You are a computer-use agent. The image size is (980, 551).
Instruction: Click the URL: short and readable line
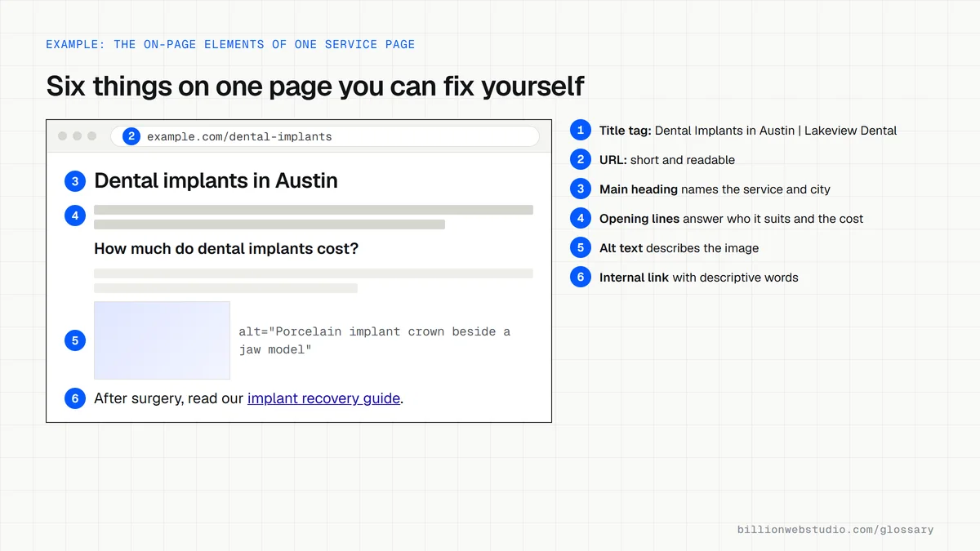click(667, 160)
